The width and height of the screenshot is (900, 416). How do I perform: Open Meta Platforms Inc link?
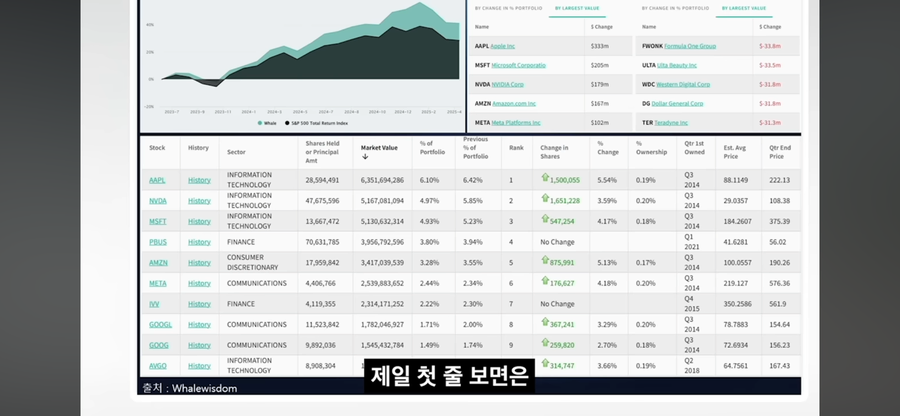515,123
